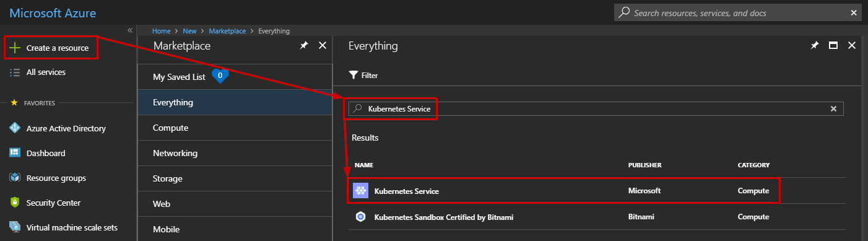
Task: Open Kubernetes Sandbox Certified by Bitnami name
Action: coord(444,217)
